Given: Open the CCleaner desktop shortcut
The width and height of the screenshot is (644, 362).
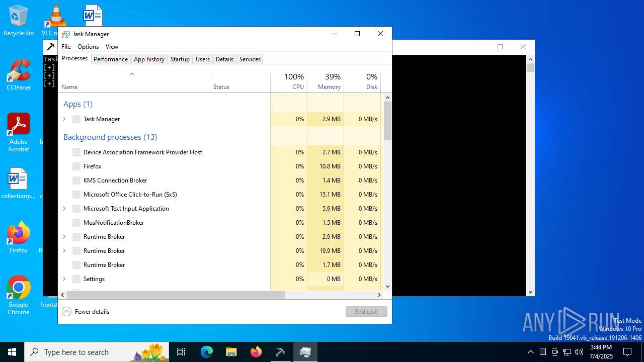Looking at the screenshot, I should tap(19, 75).
